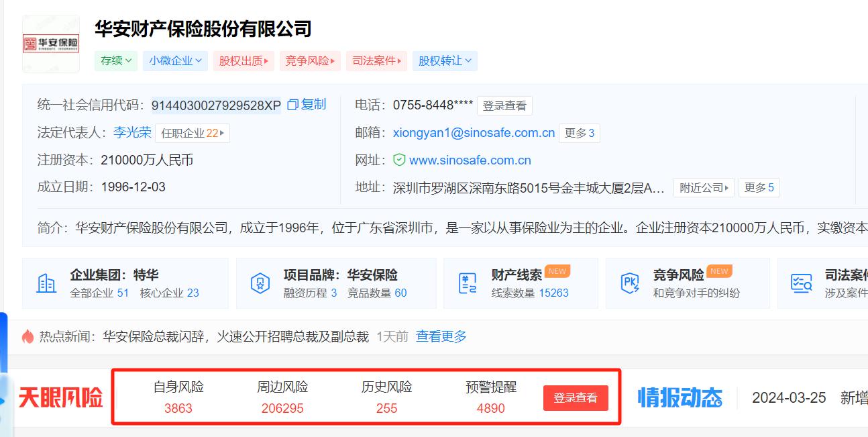Click the 华安保险 company logo thumbnail
Image resolution: width=868 pixels, height=437 pixels.
click(51, 44)
